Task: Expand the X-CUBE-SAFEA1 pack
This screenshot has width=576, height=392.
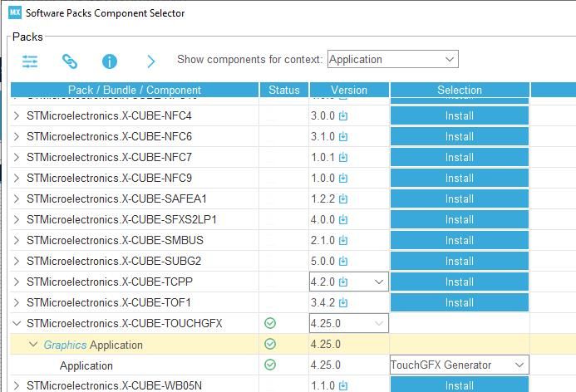Action: (x=16, y=199)
